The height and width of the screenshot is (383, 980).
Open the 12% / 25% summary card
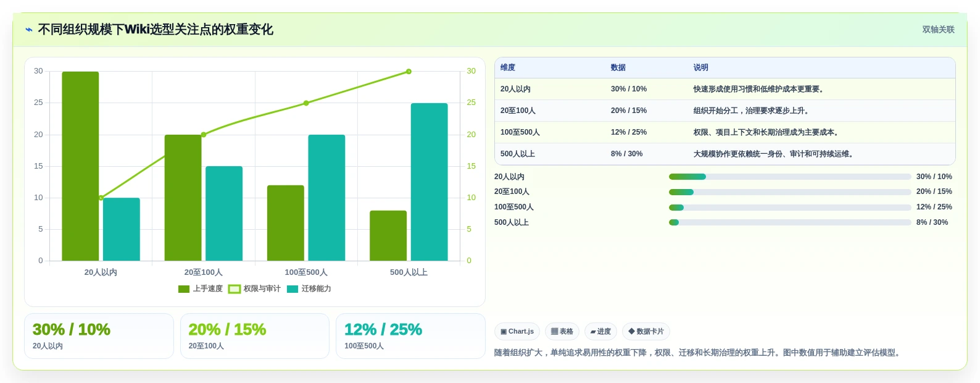[410, 336]
